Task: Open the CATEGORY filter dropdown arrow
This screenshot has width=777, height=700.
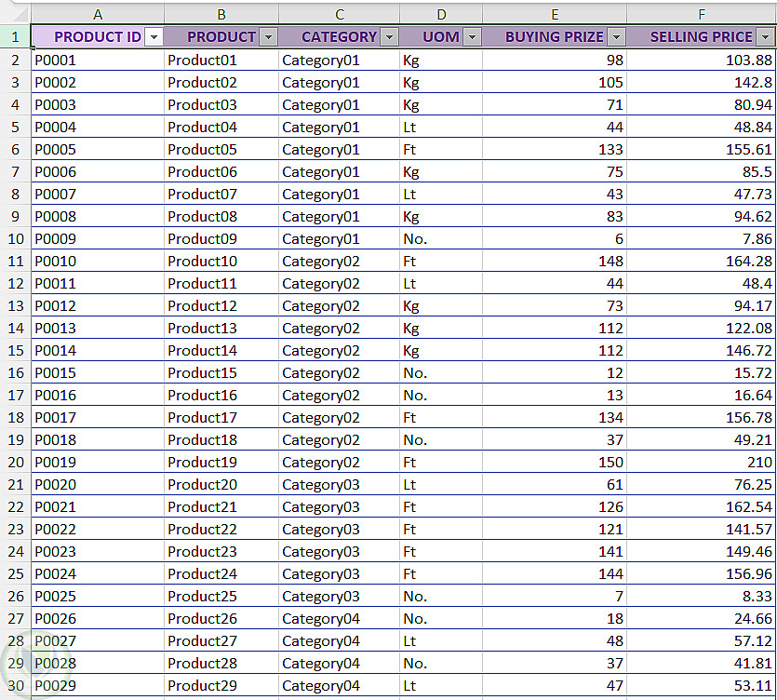Action: (x=389, y=37)
